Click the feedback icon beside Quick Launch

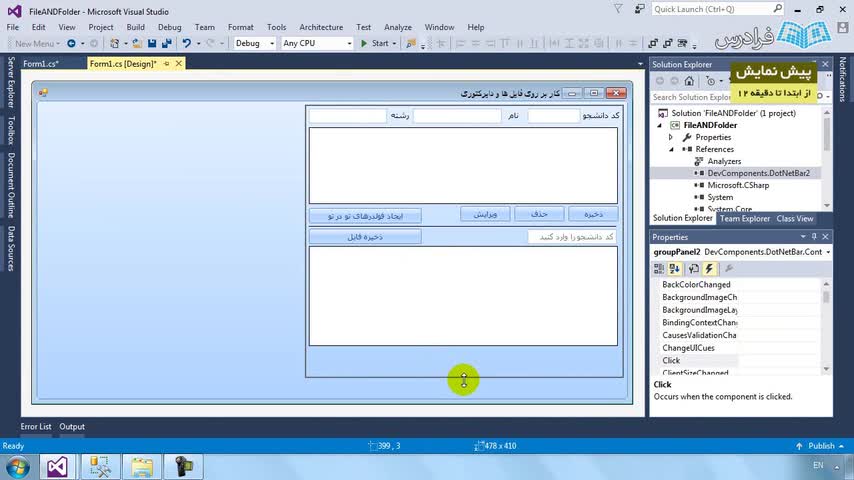coord(639,9)
